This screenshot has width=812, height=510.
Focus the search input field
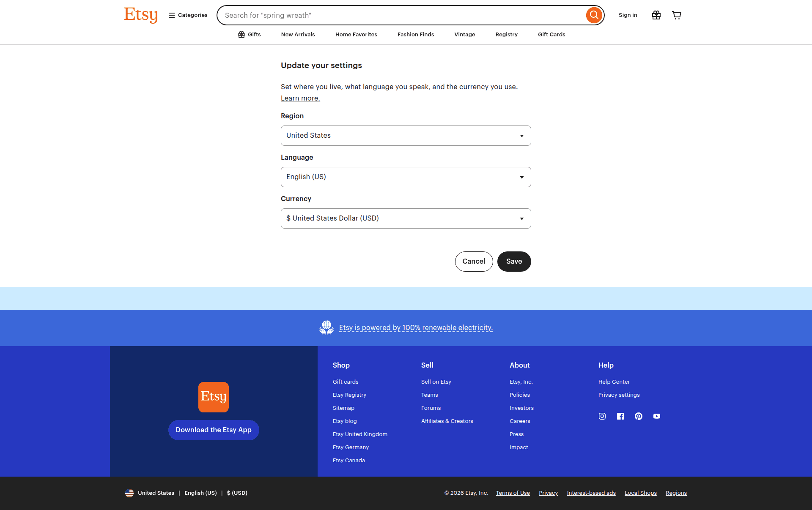coord(402,15)
